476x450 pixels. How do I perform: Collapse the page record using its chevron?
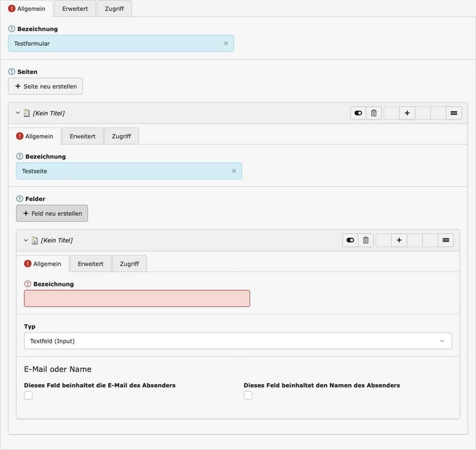tap(18, 113)
